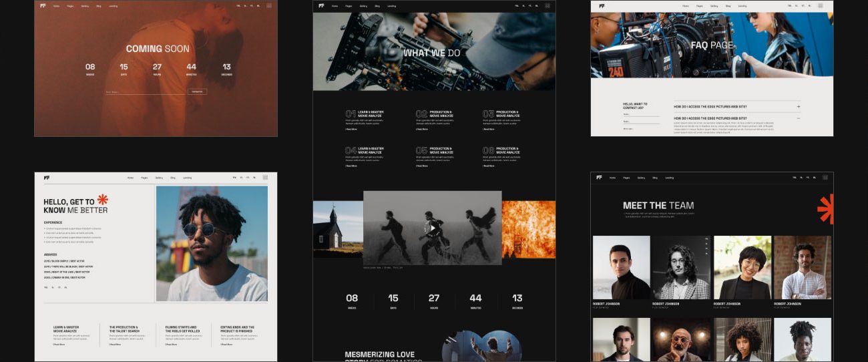Select bearded team member in white shirt
This screenshot has width=868, height=362.
803,267
